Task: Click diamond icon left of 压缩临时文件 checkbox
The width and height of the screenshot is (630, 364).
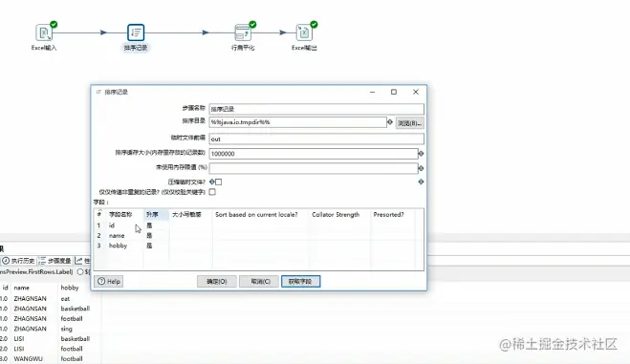Action: tap(211, 182)
